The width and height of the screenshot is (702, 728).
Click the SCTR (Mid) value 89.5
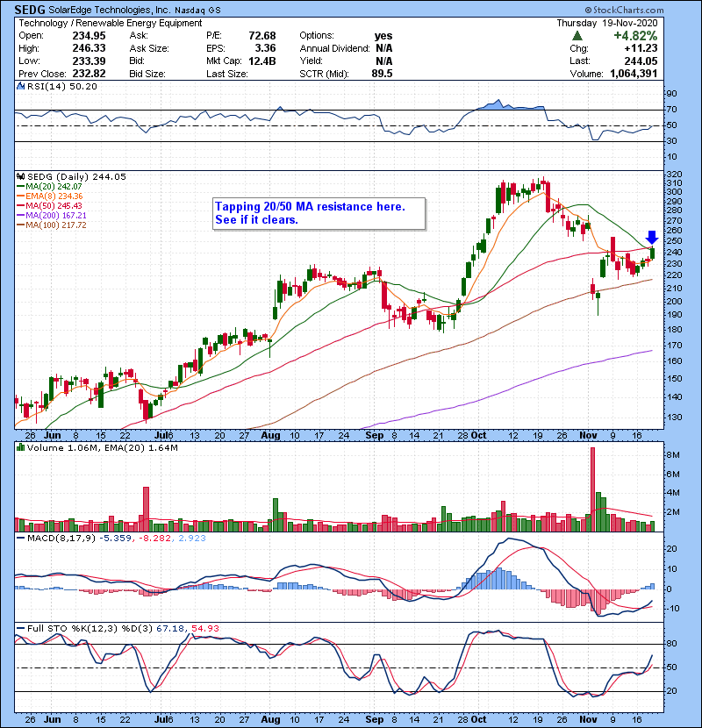(382, 74)
